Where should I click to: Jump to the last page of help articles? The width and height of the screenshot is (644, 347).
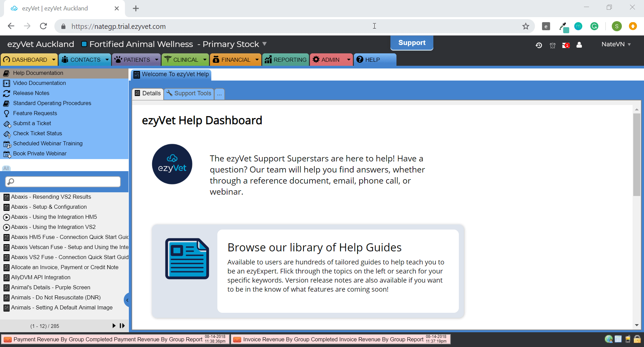pos(122,326)
